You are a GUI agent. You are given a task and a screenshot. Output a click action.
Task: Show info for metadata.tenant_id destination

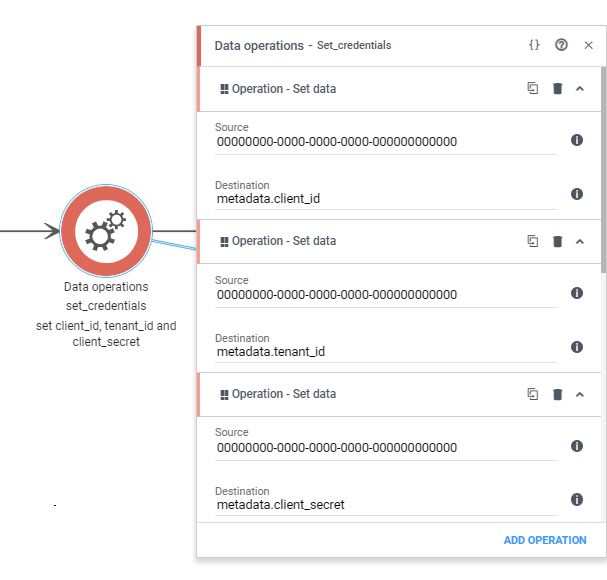577,347
